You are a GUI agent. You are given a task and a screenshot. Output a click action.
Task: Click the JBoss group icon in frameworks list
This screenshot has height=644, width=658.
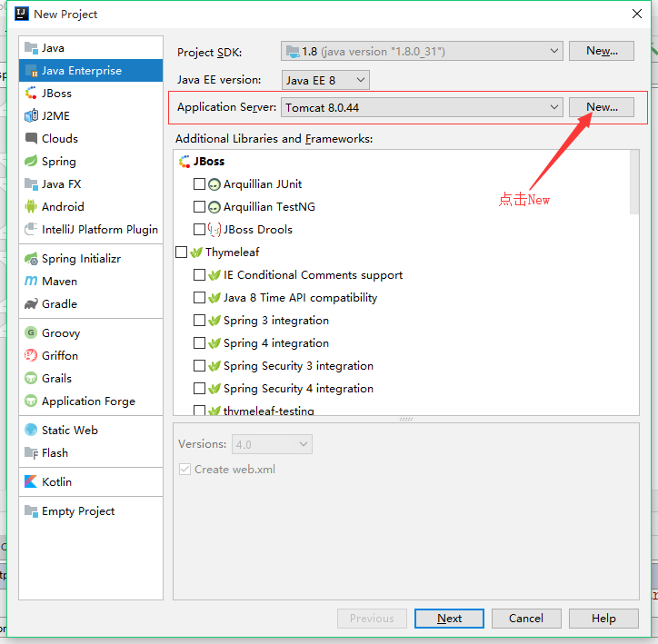coord(184,162)
